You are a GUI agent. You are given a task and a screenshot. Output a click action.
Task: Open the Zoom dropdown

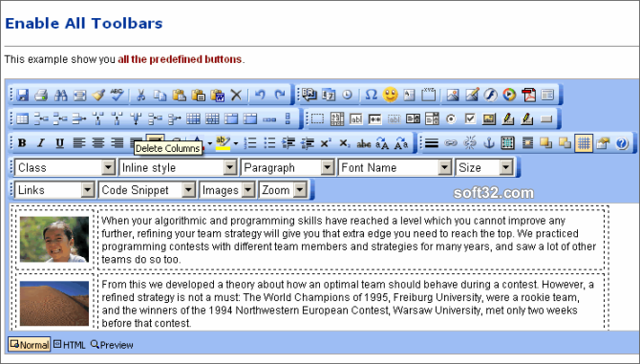click(283, 190)
